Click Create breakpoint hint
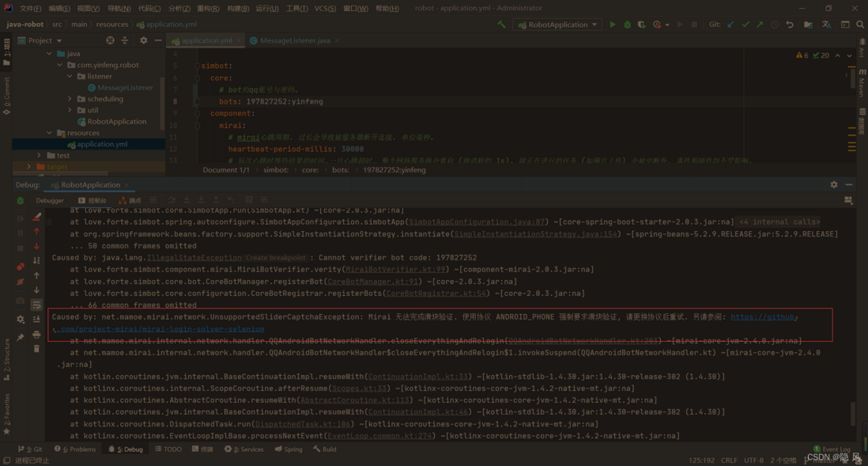 click(275, 258)
